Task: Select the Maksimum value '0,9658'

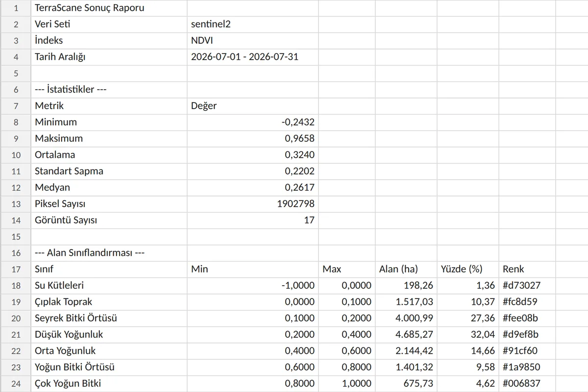Action: (253, 139)
